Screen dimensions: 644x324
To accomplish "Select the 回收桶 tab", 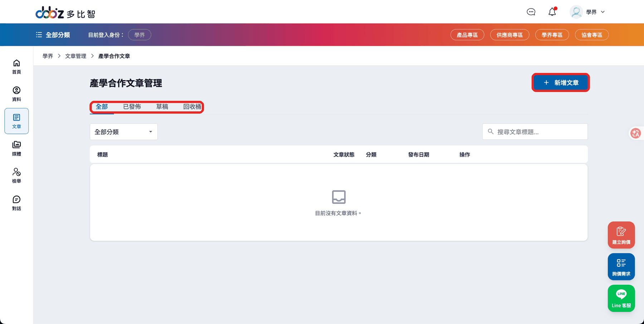I will [x=192, y=107].
